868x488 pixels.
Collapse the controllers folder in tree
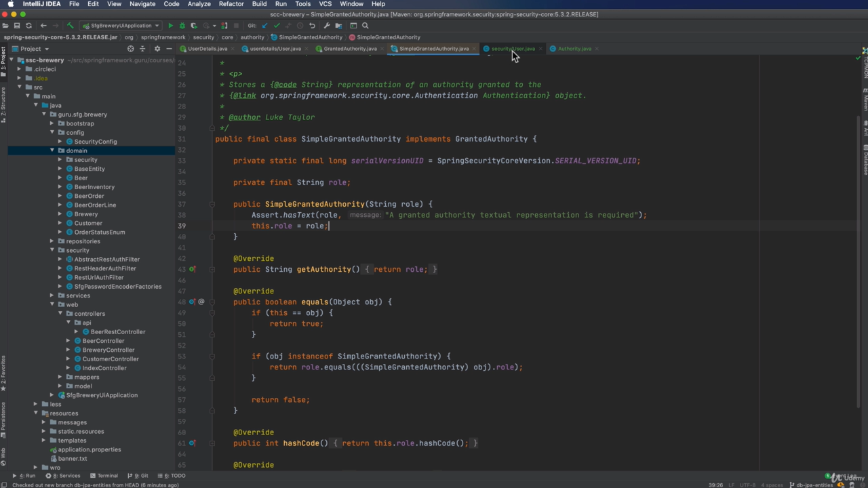(60, 314)
